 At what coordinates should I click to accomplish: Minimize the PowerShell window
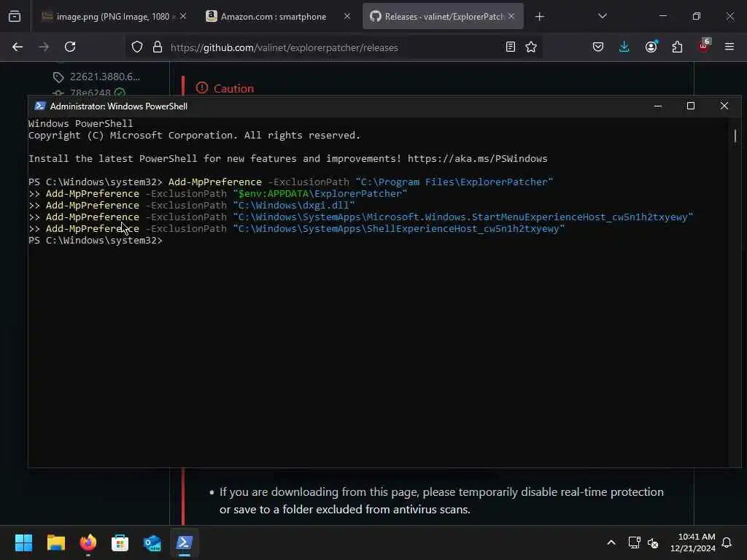[658, 106]
